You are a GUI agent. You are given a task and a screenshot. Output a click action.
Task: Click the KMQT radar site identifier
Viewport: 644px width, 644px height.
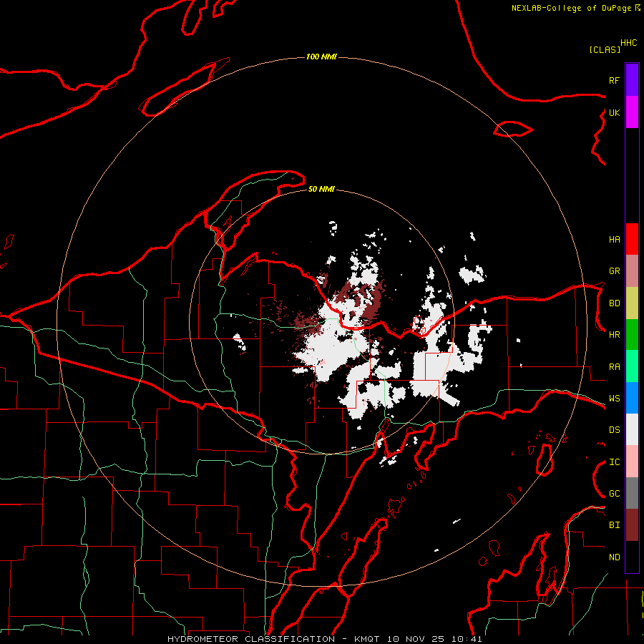[x=367, y=639]
